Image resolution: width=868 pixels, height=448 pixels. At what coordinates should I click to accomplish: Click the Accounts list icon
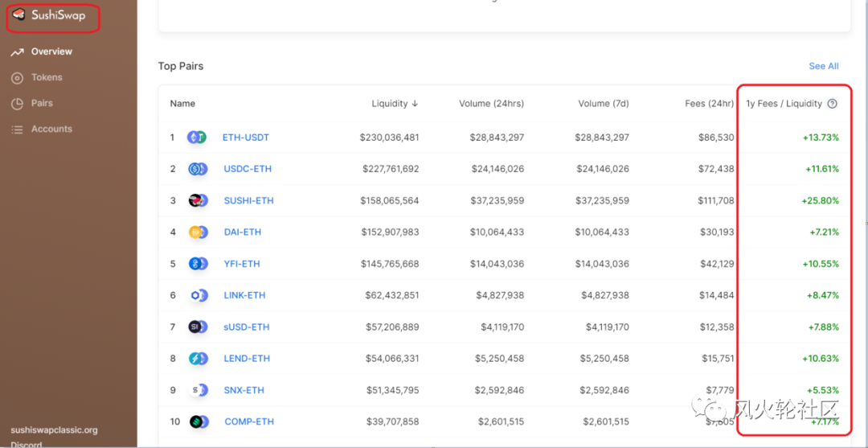point(17,129)
